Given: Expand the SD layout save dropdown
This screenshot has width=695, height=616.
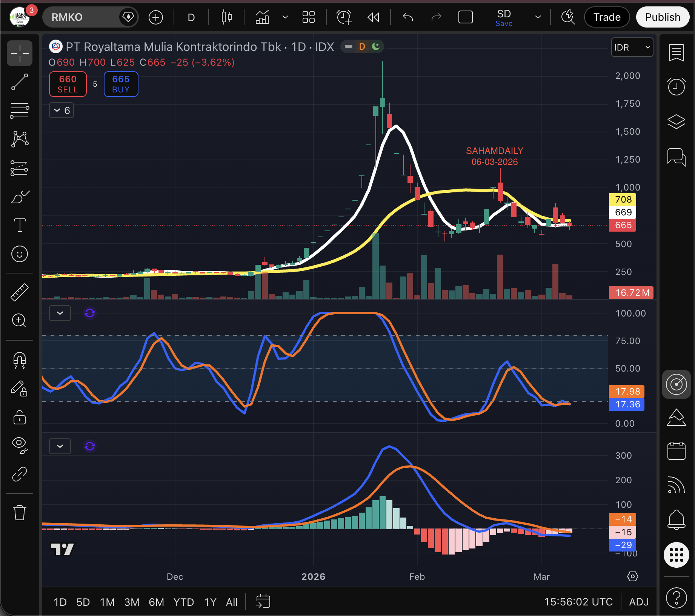Looking at the screenshot, I should pyautogui.click(x=538, y=17).
